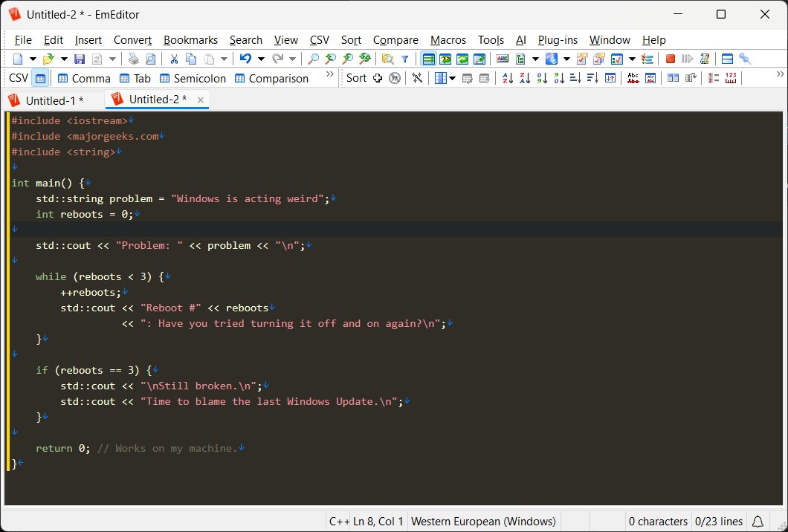The image size is (788, 532).
Task: Click the notification bell in status bar
Action: tap(758, 522)
